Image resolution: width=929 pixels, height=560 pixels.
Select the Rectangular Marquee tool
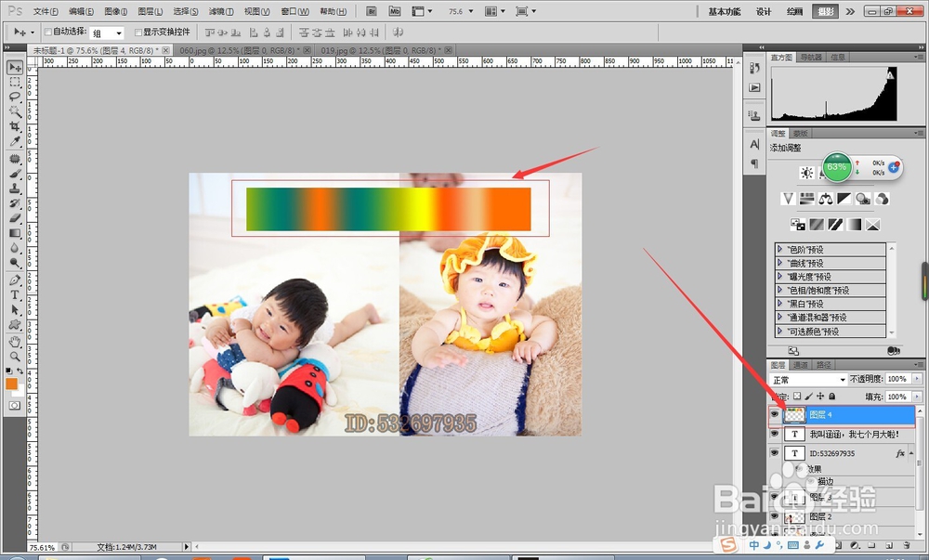click(15, 83)
